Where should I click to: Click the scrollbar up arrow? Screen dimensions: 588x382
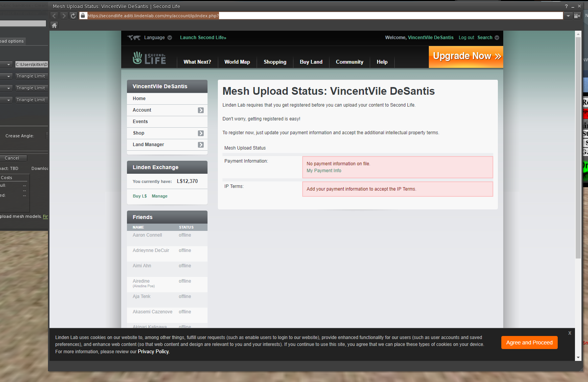[x=578, y=34]
